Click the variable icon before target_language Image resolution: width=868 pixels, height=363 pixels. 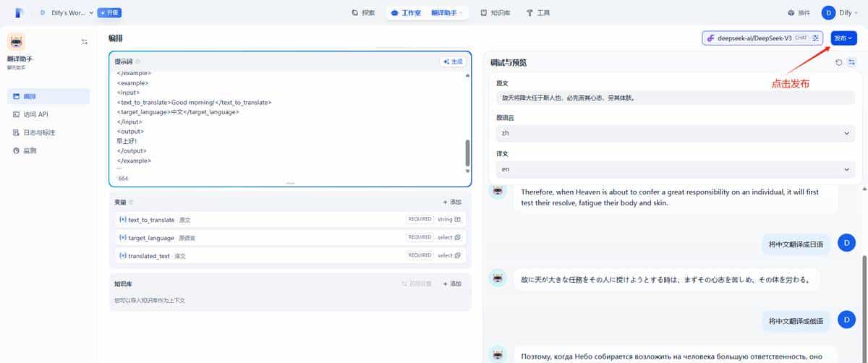(122, 237)
